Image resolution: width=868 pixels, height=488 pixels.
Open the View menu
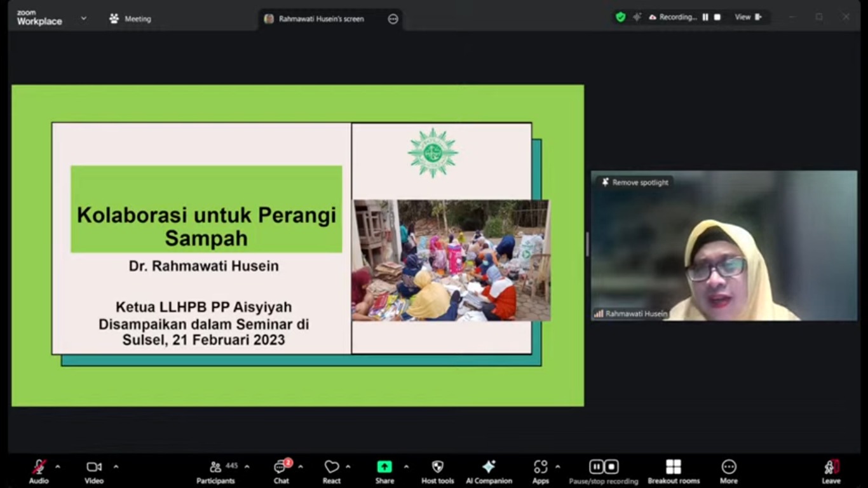pyautogui.click(x=743, y=17)
